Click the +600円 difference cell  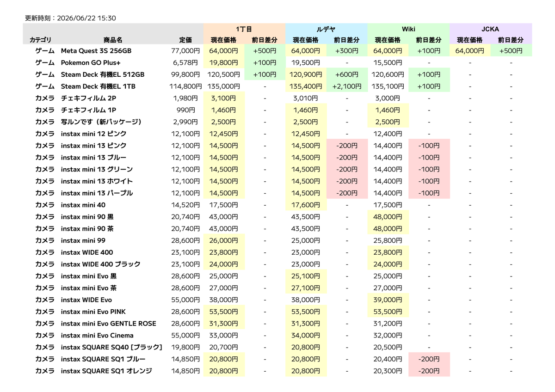(347, 74)
